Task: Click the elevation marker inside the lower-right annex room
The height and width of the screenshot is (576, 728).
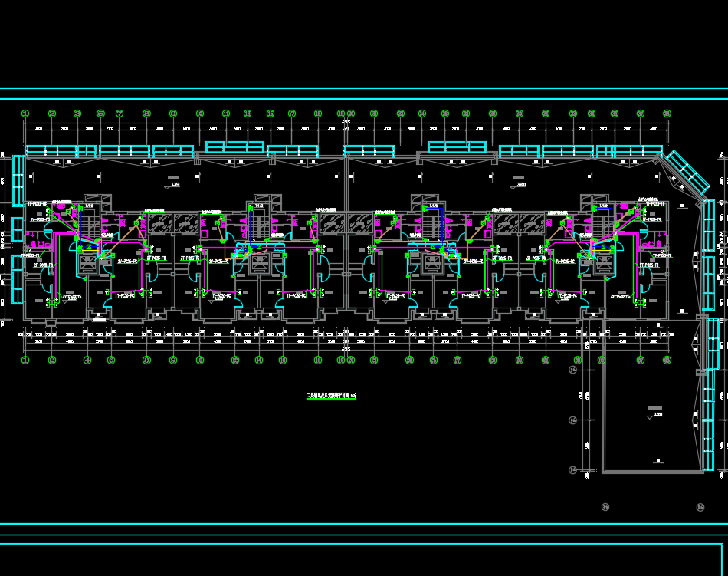Action: 657,415
